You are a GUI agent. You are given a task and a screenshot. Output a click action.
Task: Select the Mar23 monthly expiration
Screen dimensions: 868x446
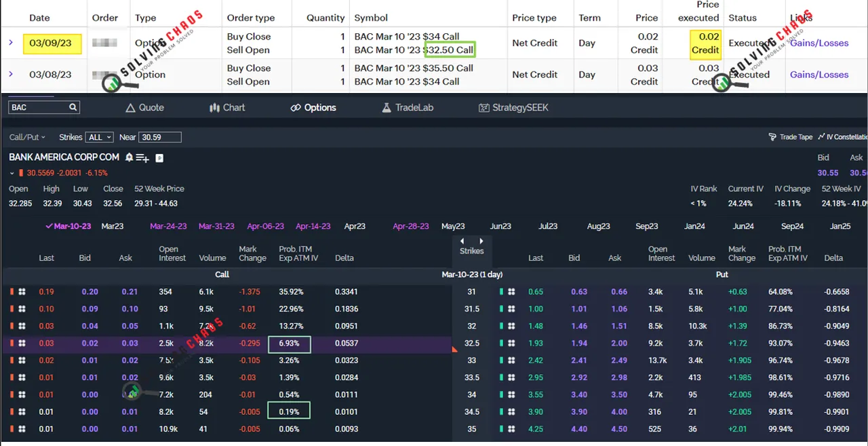coord(113,226)
